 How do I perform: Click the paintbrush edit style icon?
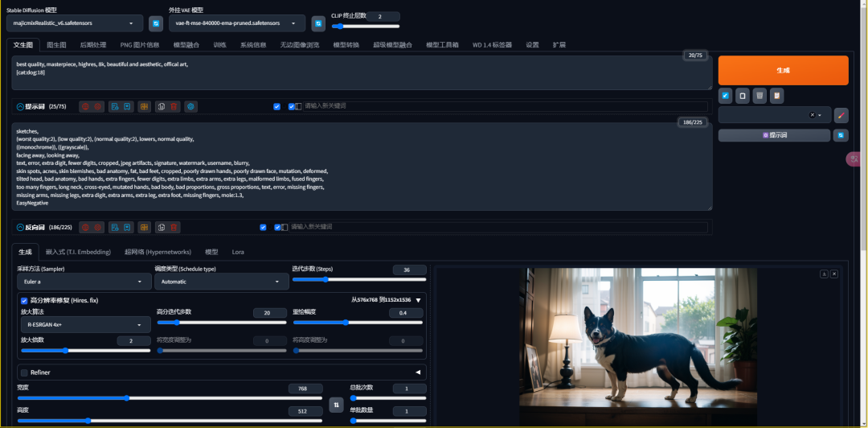pos(841,115)
